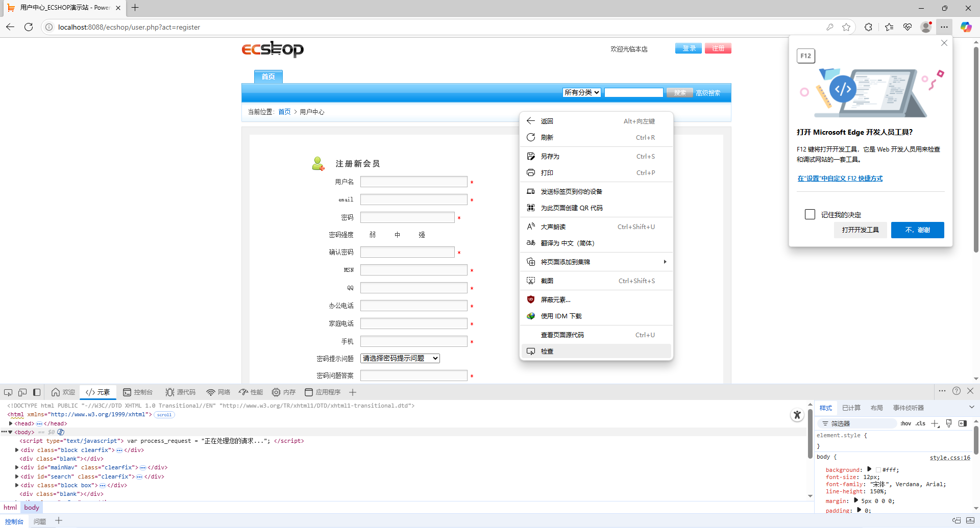
Task: Click the new style rule plus icon
Action: (935, 423)
